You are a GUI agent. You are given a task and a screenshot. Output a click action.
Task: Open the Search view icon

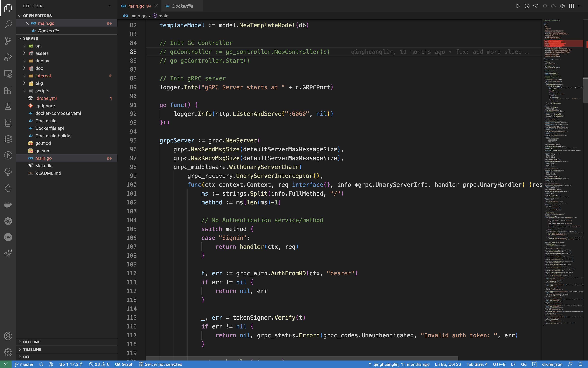click(x=8, y=24)
